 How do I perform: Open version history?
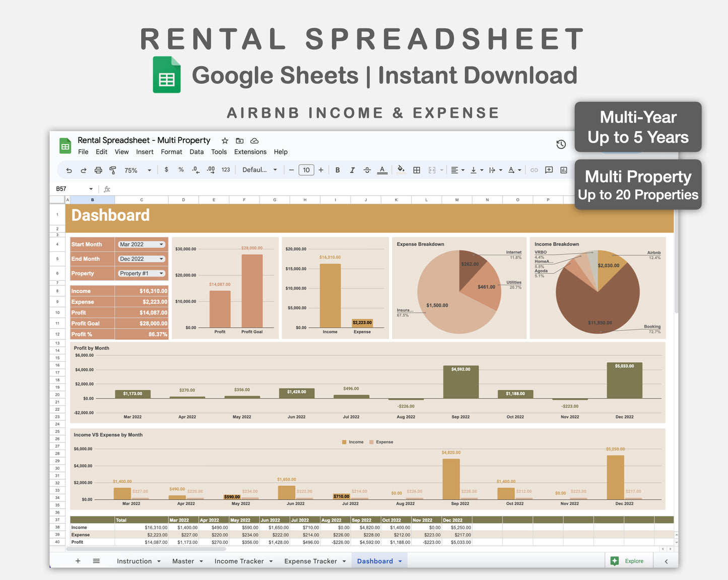coord(561,144)
